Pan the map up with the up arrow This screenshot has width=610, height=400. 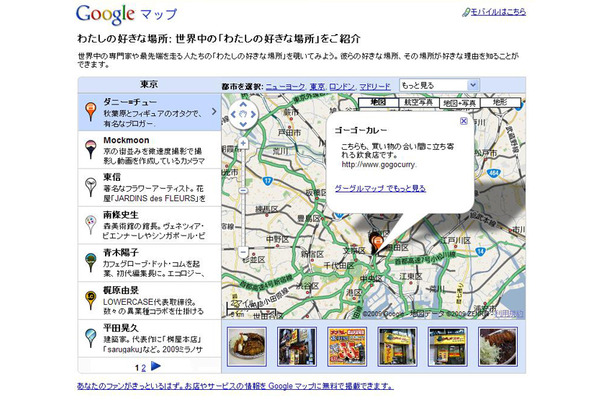pos(243,104)
